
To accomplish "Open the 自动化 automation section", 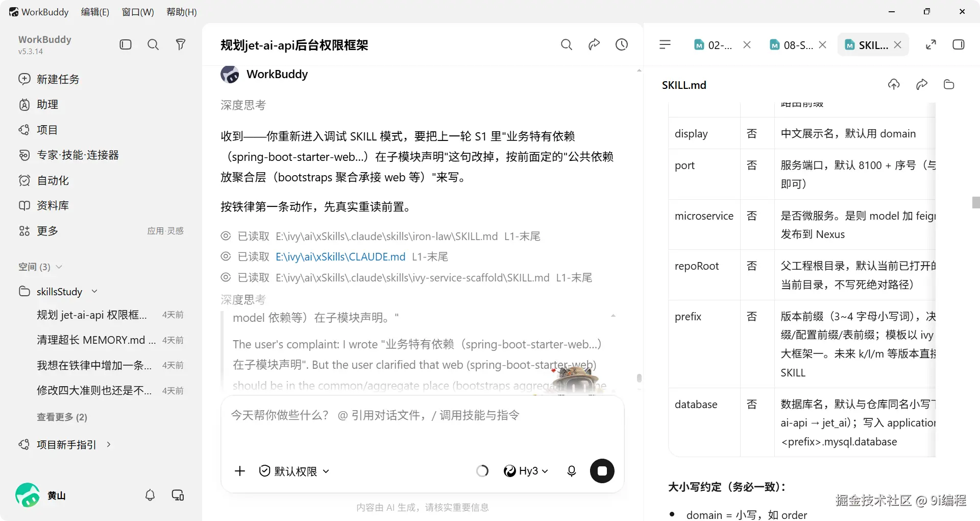I will pyautogui.click(x=43, y=180).
